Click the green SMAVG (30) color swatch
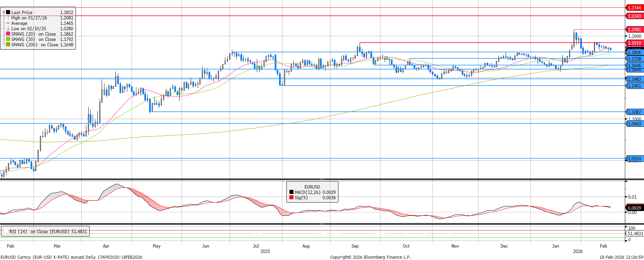644x260 pixels. coord(8,39)
